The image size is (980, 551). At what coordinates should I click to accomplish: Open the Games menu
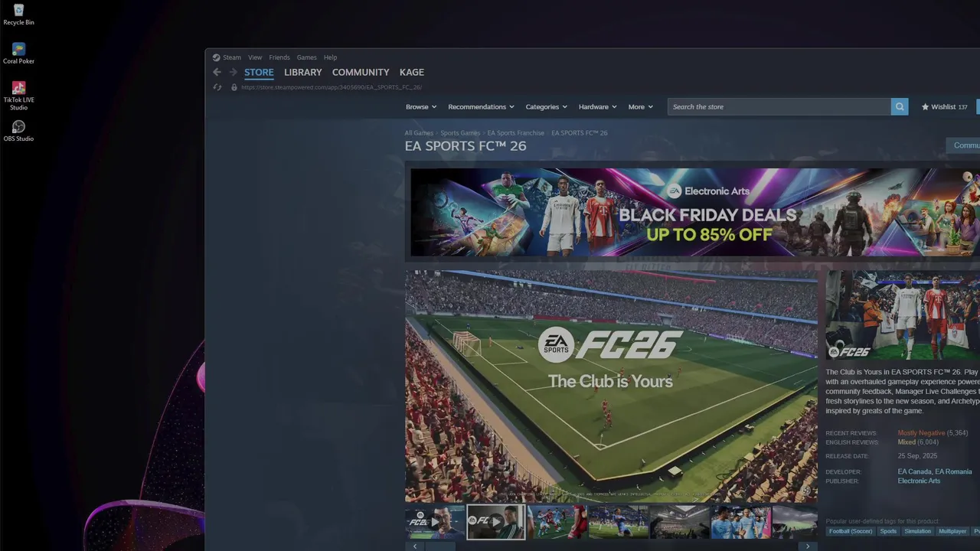(306, 57)
